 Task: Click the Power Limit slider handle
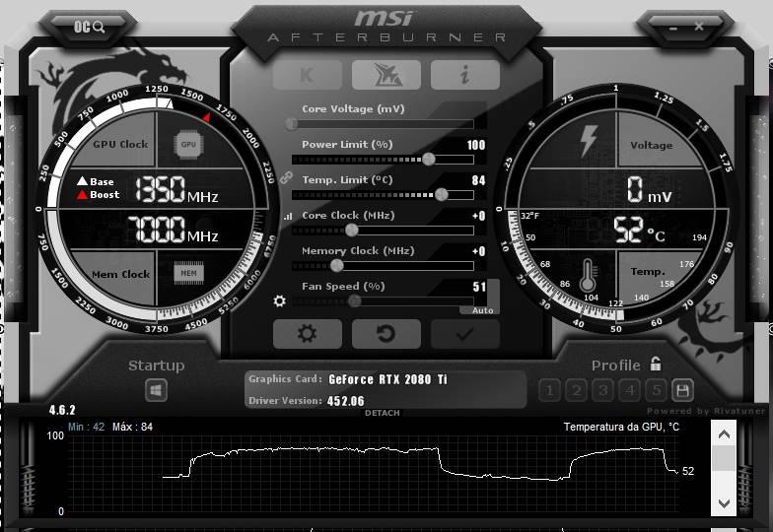click(x=428, y=160)
